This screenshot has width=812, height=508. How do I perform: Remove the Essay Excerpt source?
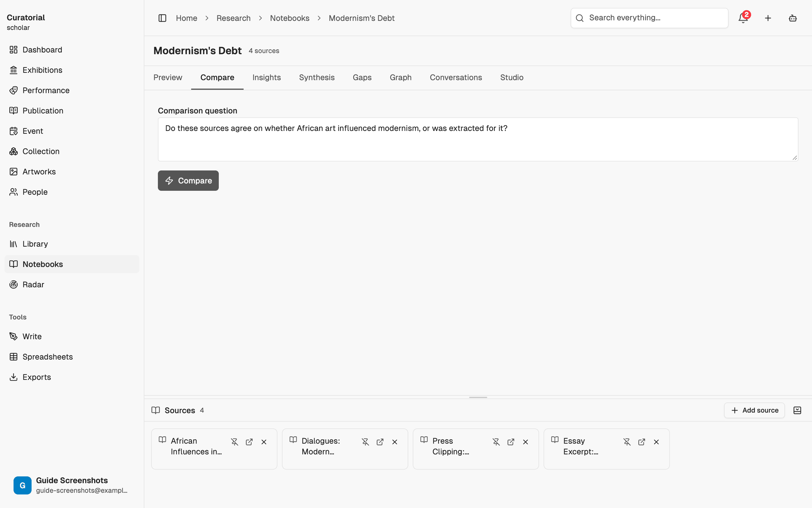point(657,442)
